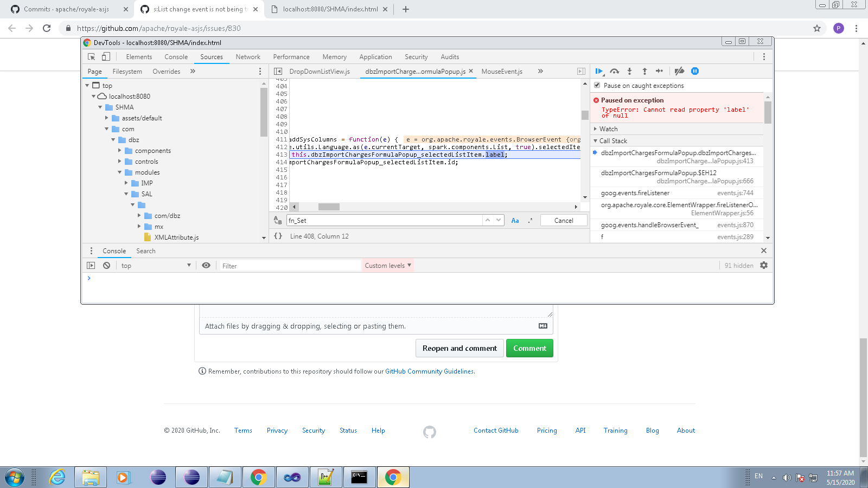Toggle Pause on caught exceptions checkbox
Viewport: 868px width, 488px height.
(x=597, y=85)
